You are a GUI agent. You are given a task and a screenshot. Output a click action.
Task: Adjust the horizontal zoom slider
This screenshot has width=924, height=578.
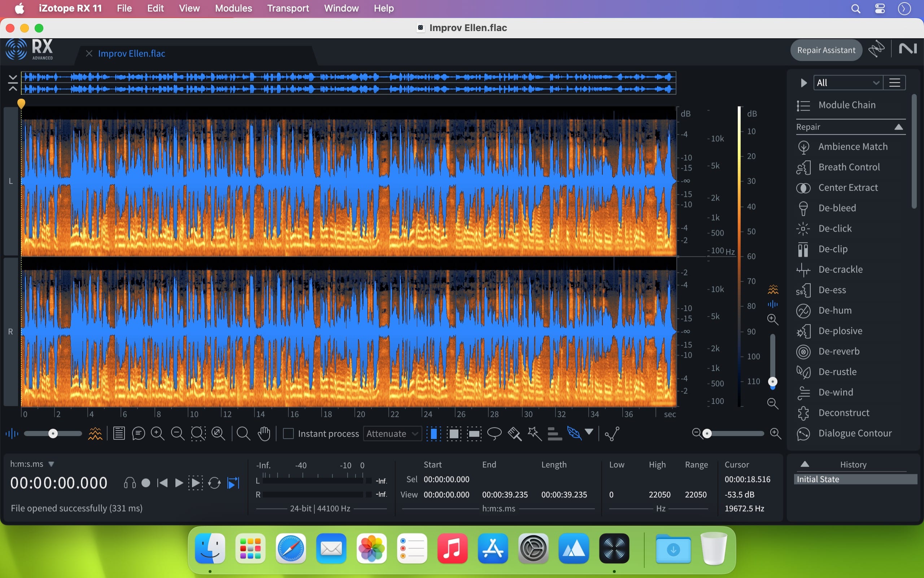pos(707,433)
